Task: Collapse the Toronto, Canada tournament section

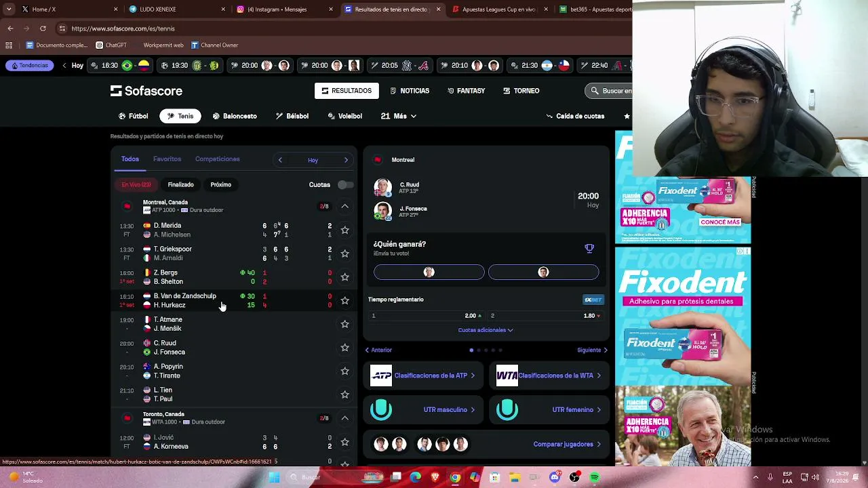Action: [344, 418]
